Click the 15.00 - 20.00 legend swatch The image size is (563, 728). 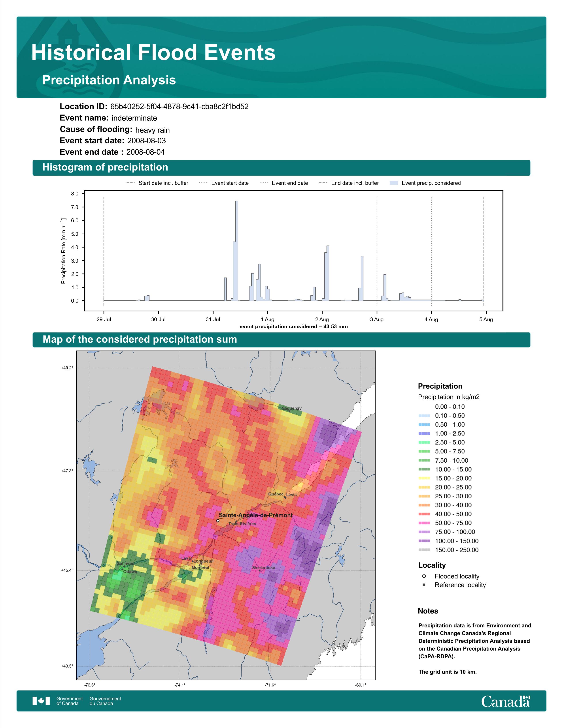(424, 478)
